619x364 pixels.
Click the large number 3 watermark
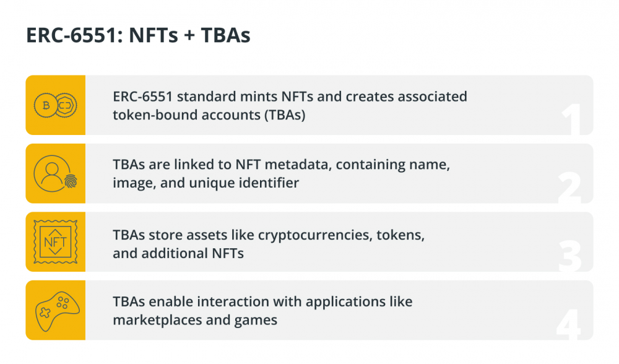(x=571, y=256)
